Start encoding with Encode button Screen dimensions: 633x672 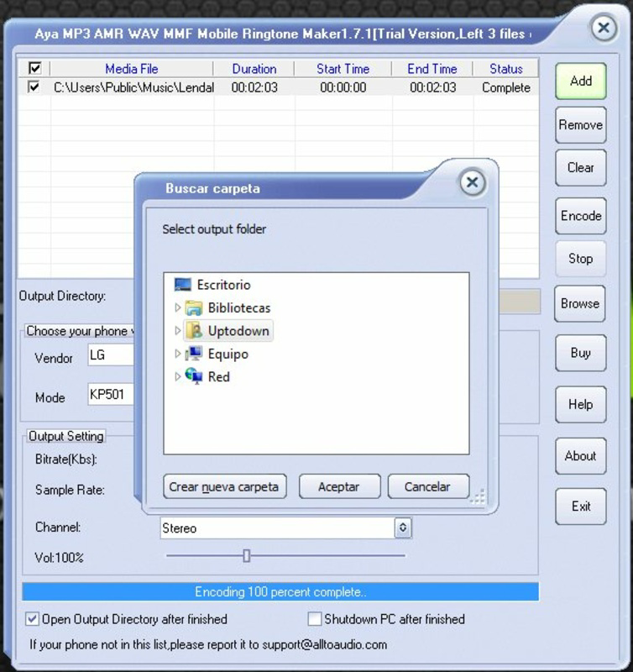[581, 216]
